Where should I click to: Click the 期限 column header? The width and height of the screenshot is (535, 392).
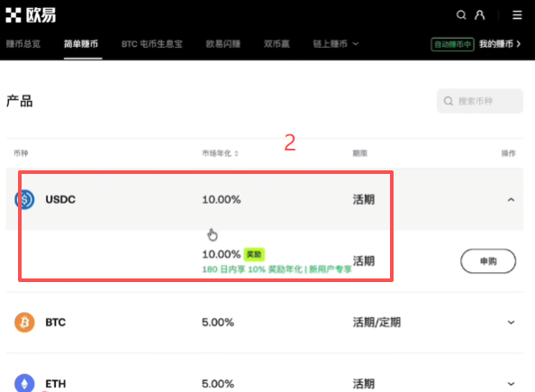point(360,153)
